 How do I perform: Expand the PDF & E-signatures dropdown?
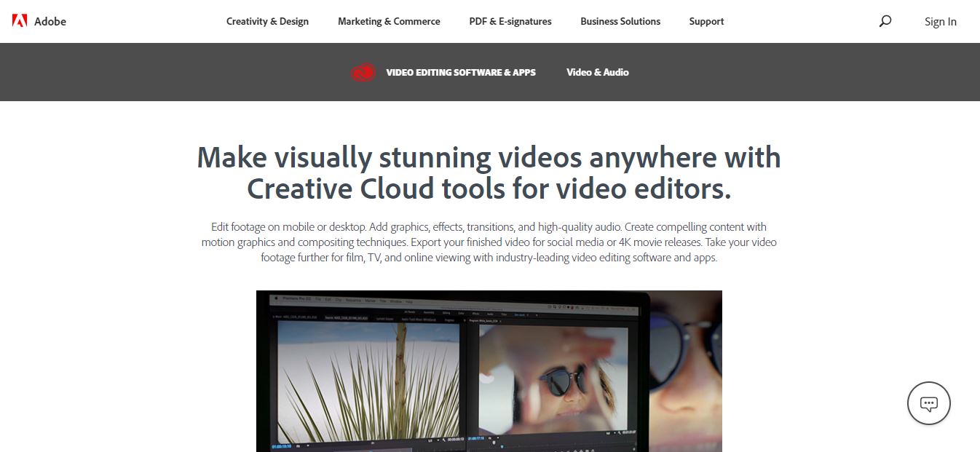tap(510, 21)
